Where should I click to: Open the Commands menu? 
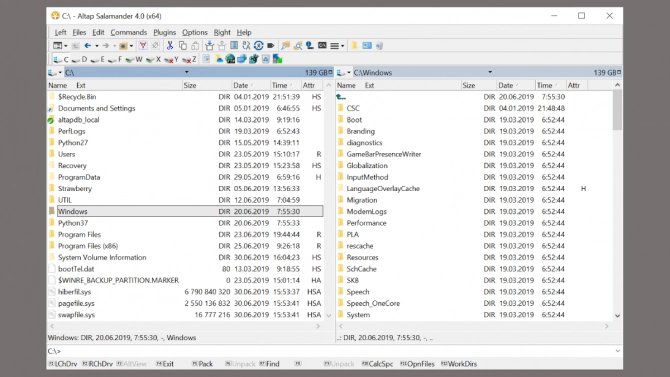tap(129, 32)
